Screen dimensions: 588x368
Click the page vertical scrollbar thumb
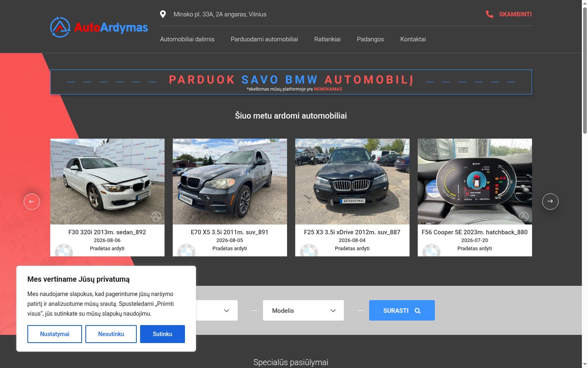pos(585,70)
